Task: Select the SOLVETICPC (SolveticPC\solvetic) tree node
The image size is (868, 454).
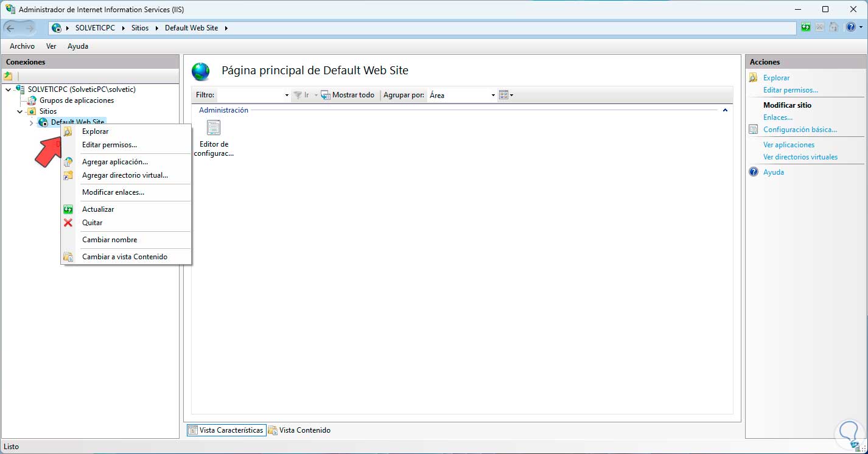Action: click(x=82, y=89)
